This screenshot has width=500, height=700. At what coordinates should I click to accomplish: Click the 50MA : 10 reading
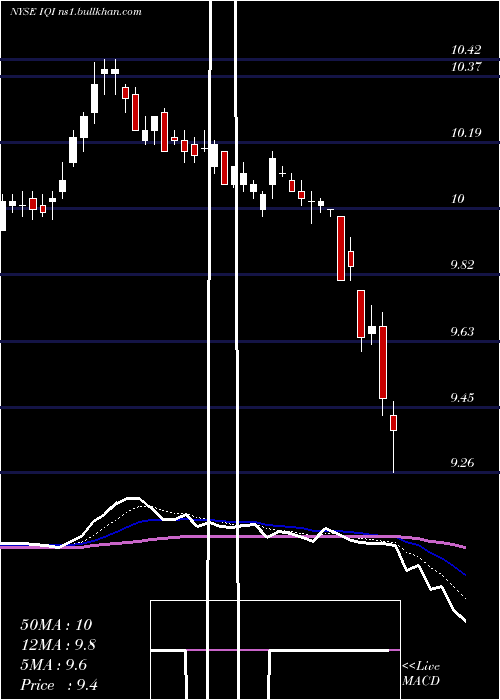pyautogui.click(x=56, y=625)
